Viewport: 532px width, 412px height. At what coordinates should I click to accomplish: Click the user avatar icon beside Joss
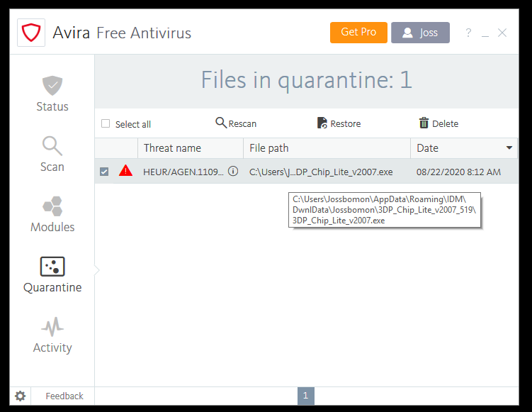pyautogui.click(x=407, y=33)
